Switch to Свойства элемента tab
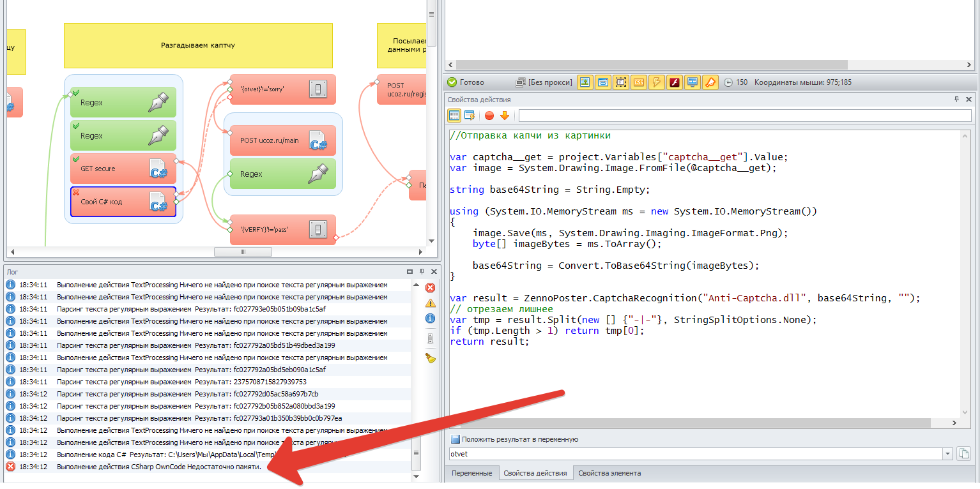 click(609, 473)
